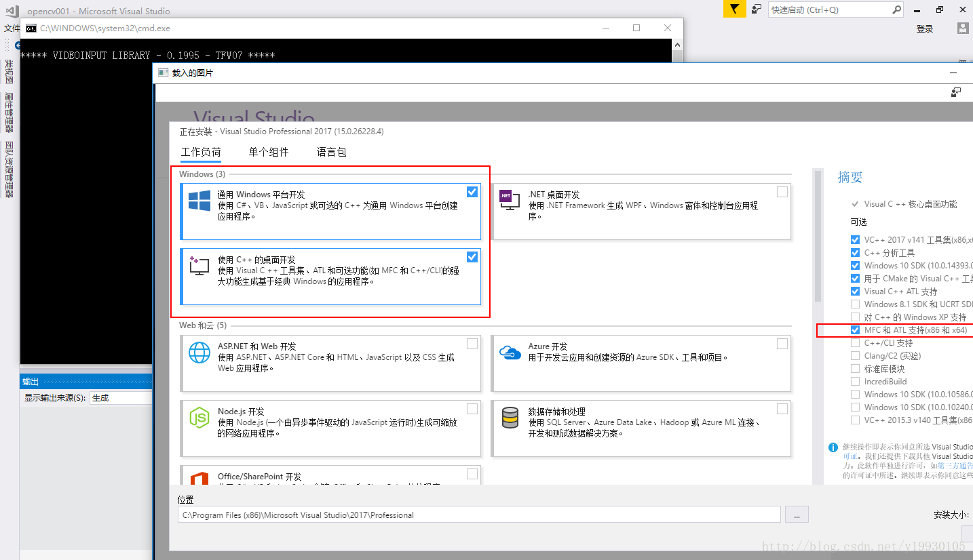Check the IncrediBuild option
The width and height of the screenshot is (973, 560).
[855, 381]
